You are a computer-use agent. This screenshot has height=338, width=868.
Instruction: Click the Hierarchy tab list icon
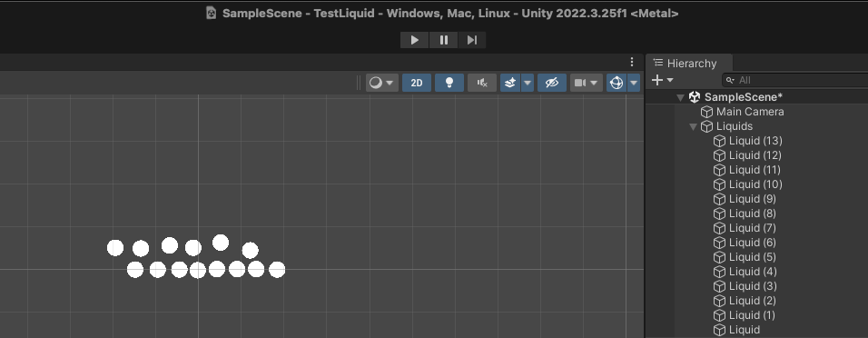point(658,63)
